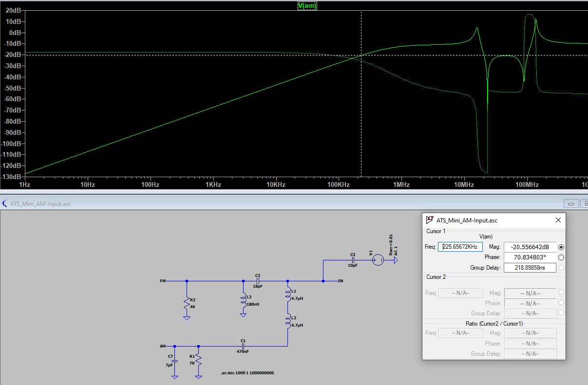Click the Cursor 1 Group Delay field
The width and height of the screenshot is (588, 385).
[x=530, y=268]
